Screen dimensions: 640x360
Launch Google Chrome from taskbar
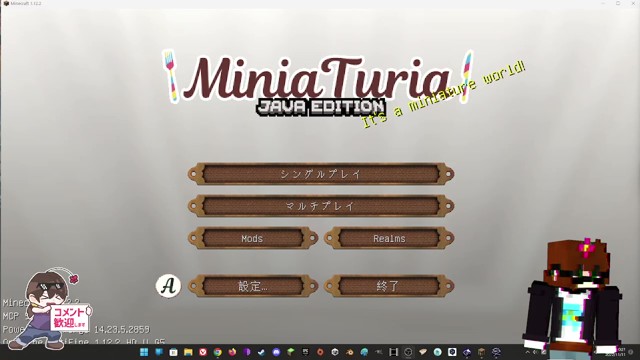tap(218, 352)
